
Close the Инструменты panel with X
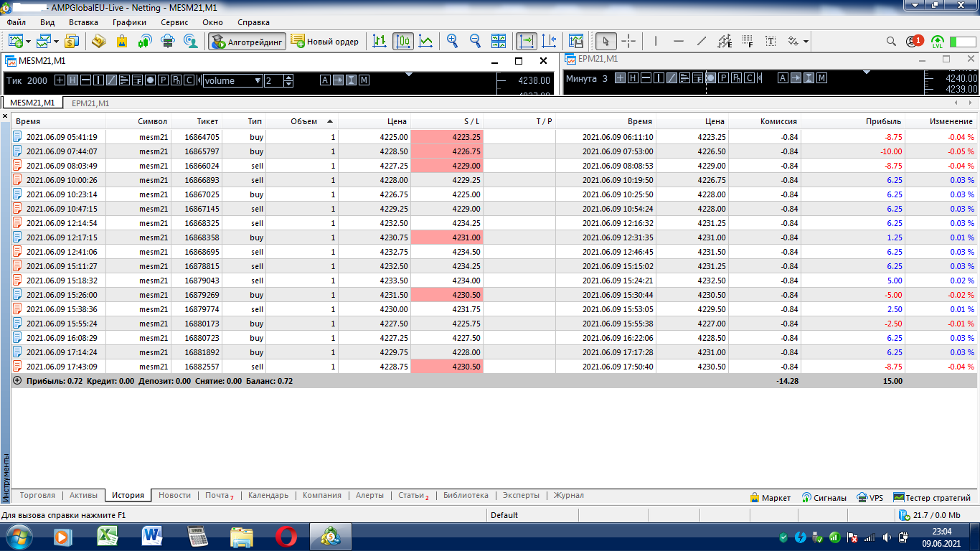5,116
